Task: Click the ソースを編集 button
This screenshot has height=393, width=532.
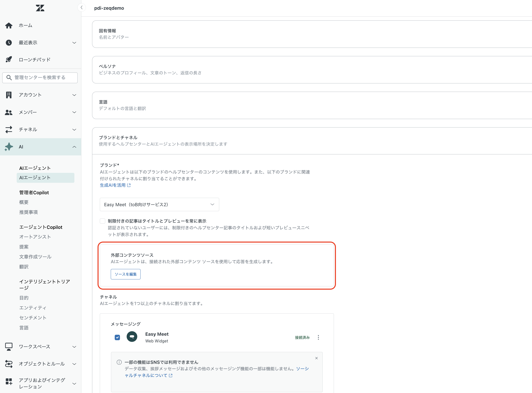Action: (x=125, y=274)
